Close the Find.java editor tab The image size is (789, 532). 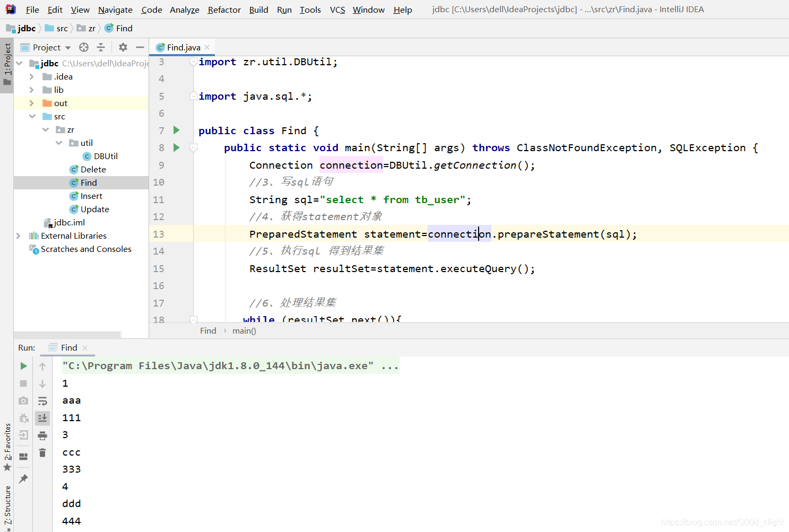pos(207,47)
